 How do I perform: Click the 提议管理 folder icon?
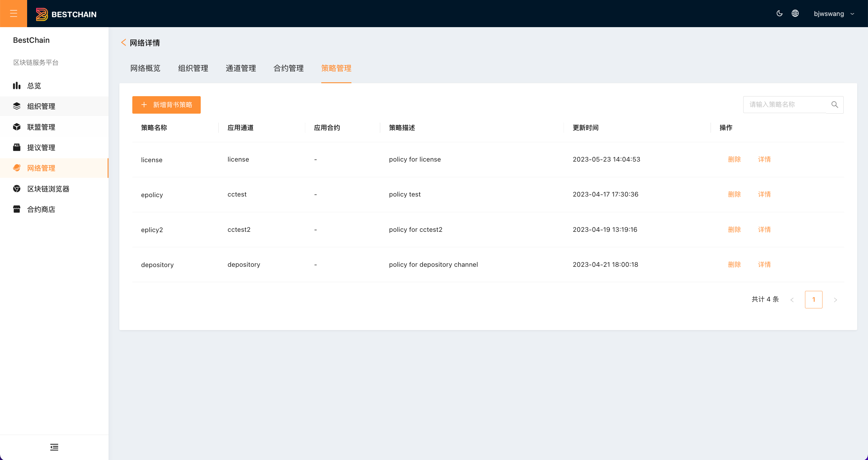(x=17, y=147)
